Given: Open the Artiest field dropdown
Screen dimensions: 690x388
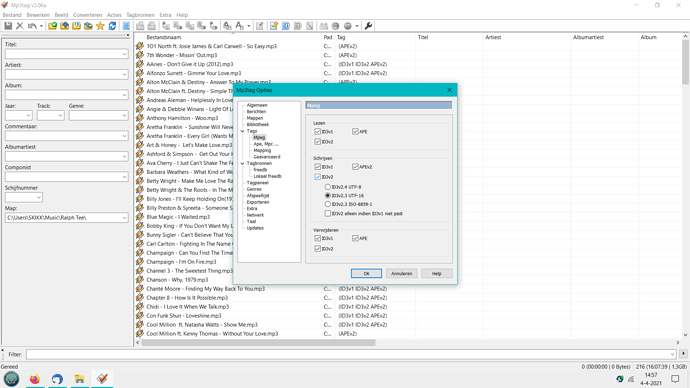Looking at the screenshot, I should (124, 74).
